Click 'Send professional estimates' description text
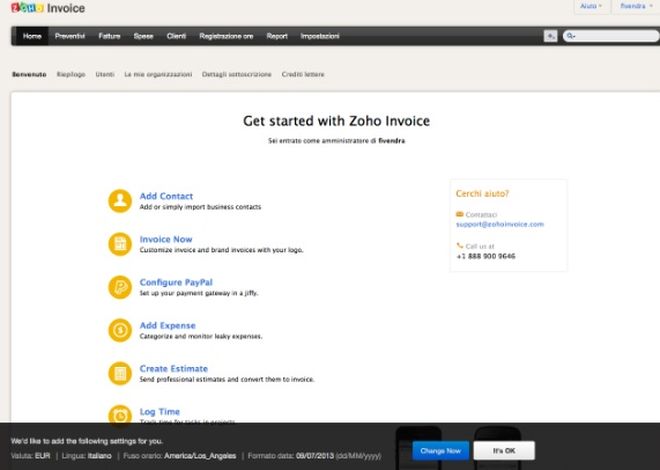This screenshot has height=470, width=660. (x=227, y=380)
